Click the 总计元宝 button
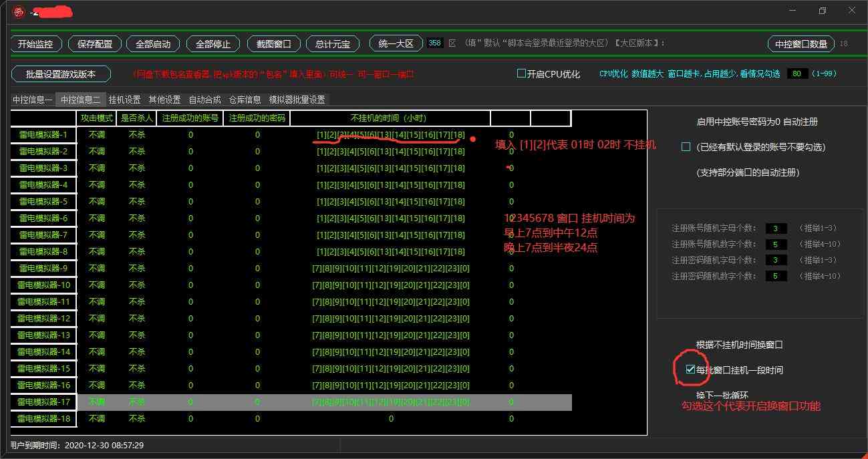 click(332, 44)
